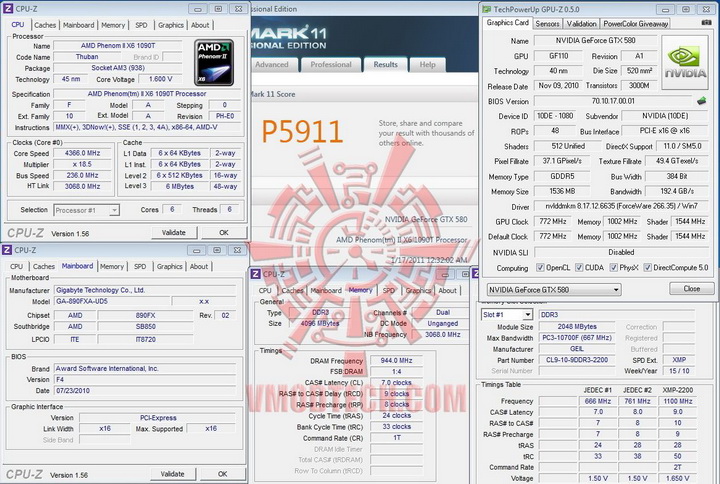Screen dimensions: 720x484
Task: Click the CPU-Z title icon in Memory window
Action: click(256, 274)
